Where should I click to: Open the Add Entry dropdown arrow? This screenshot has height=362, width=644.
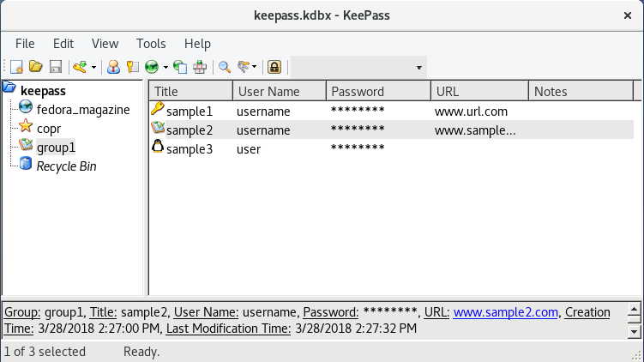pyautogui.click(x=93, y=67)
